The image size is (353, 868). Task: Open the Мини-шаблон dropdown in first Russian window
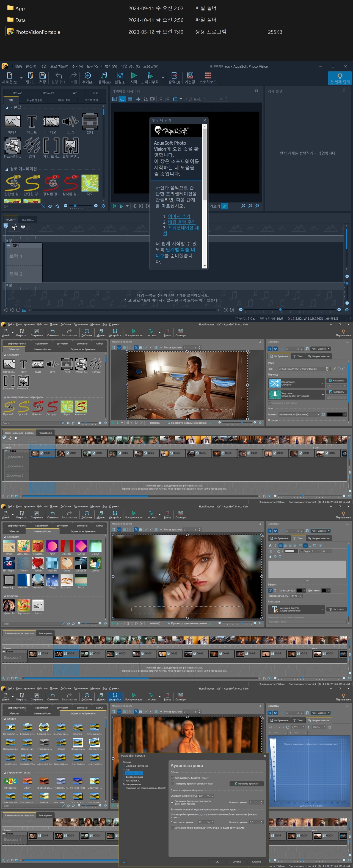[x=321, y=349]
